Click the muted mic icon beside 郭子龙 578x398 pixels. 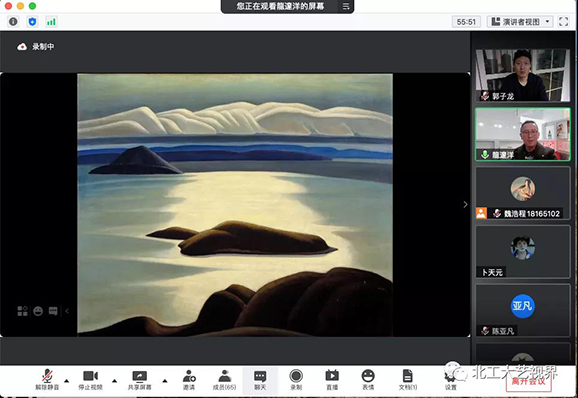[x=485, y=96]
